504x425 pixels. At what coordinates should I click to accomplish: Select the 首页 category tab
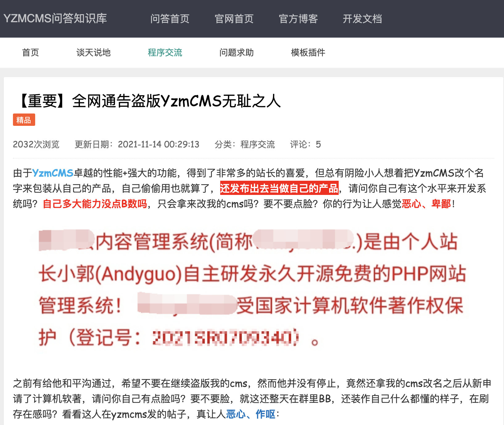(x=31, y=52)
